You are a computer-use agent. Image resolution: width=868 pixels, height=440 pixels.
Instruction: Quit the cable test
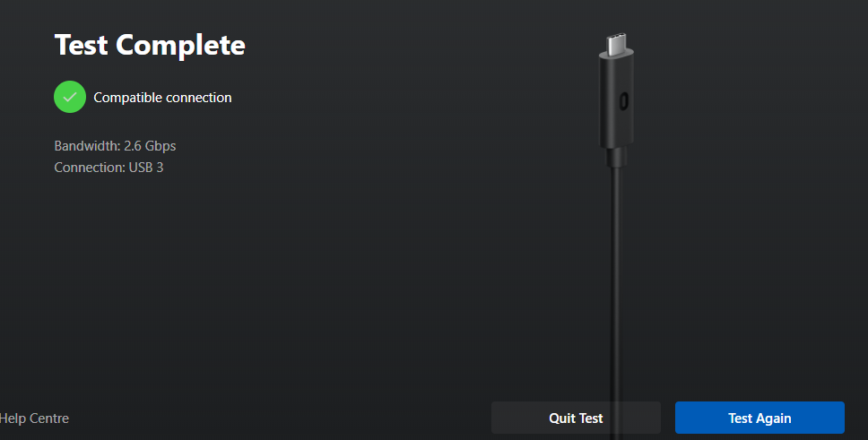(576, 418)
